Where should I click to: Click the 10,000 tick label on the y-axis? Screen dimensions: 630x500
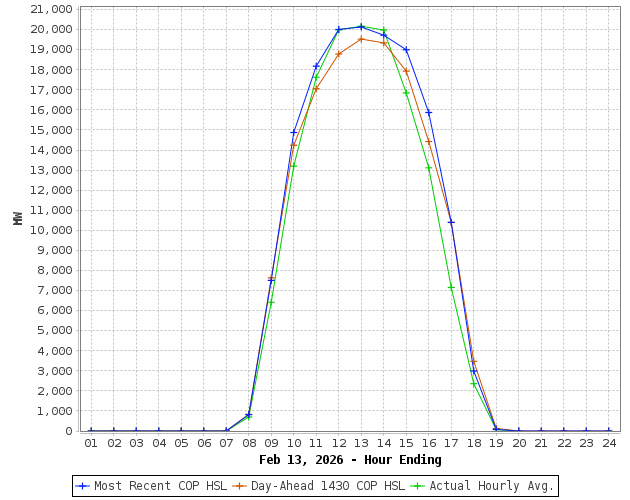(51, 230)
